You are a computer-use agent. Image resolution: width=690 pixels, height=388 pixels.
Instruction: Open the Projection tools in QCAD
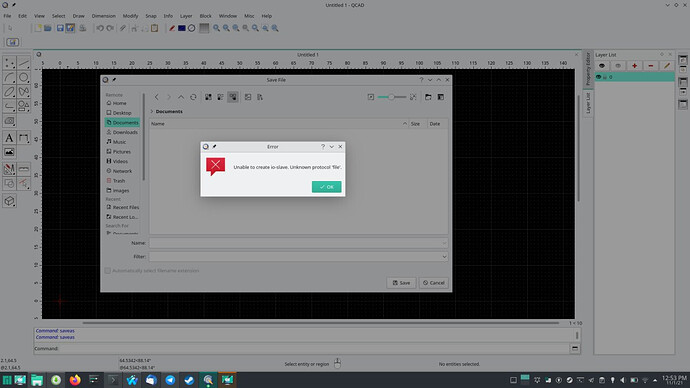tap(9, 201)
